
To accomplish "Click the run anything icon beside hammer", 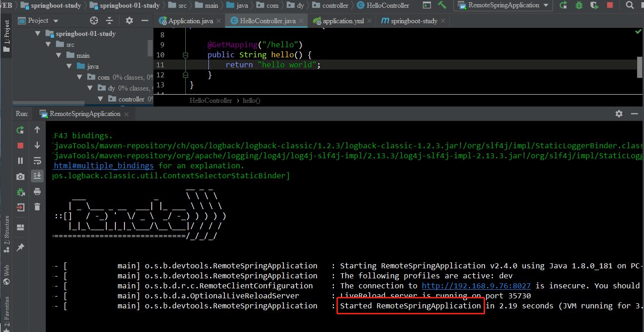I will pyautogui.click(x=426, y=5).
